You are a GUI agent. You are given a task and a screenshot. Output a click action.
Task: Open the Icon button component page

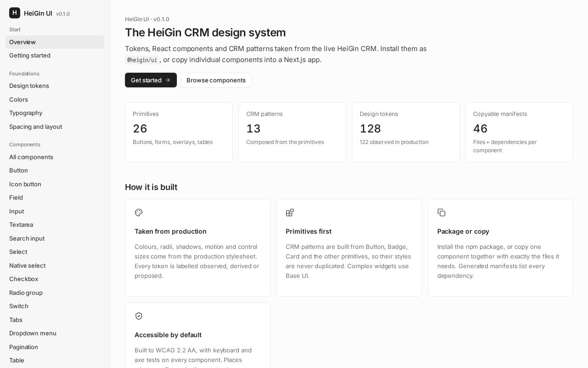[x=55, y=184]
